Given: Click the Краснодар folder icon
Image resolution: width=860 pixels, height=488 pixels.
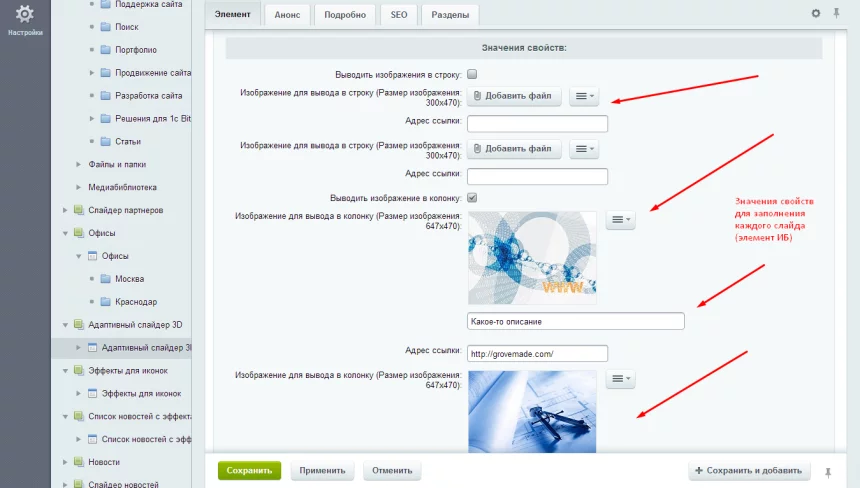Looking at the screenshot, I should point(106,301).
